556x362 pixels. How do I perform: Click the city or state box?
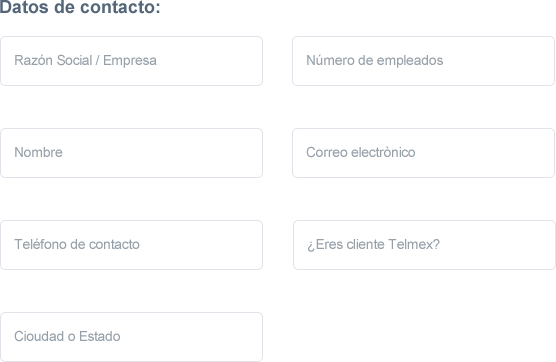click(131, 337)
